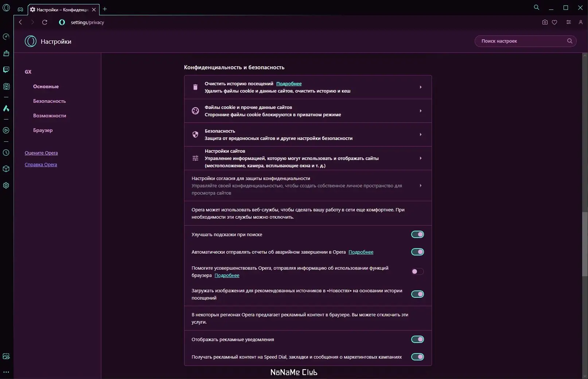Turn off Отображать рекламные уведомления
The image size is (588, 379).
click(417, 339)
